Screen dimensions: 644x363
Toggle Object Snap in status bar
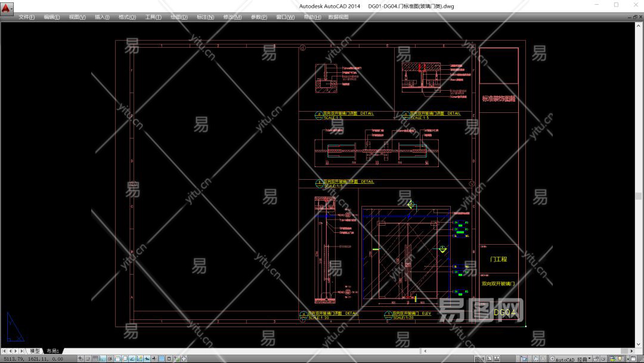(x=117, y=359)
